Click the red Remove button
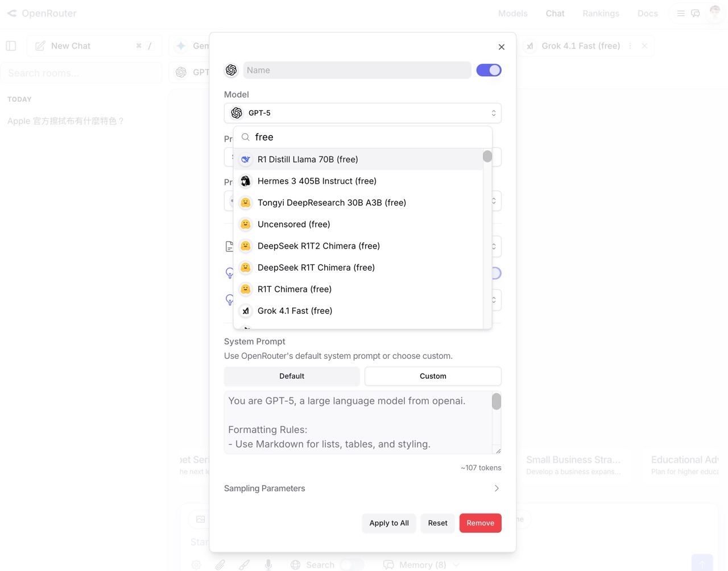This screenshot has width=728, height=571. coord(480,523)
